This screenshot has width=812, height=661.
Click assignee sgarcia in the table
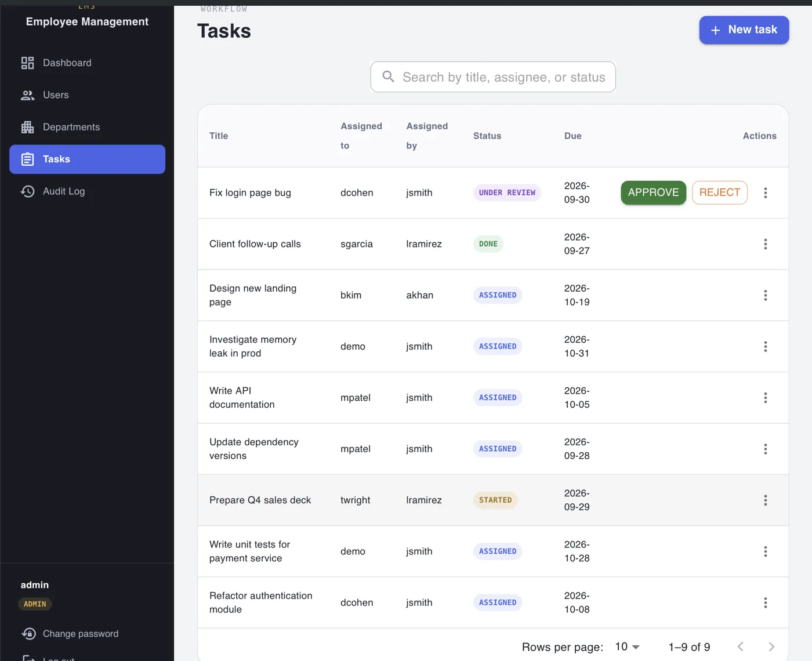click(357, 244)
